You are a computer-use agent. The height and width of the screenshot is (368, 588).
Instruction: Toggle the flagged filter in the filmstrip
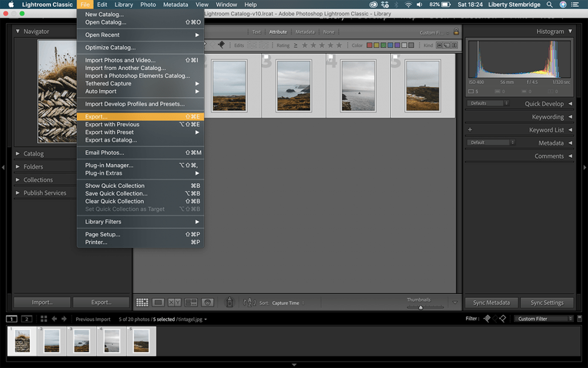click(487, 318)
